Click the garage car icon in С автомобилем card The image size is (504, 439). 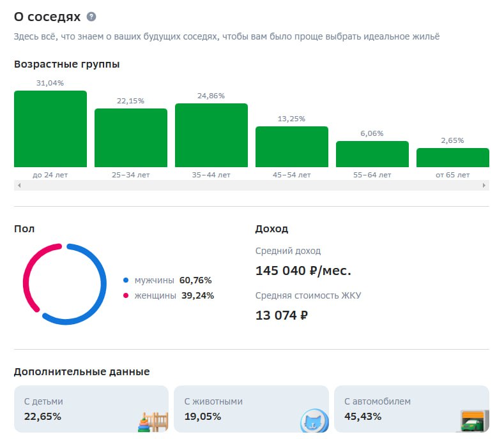point(475,421)
